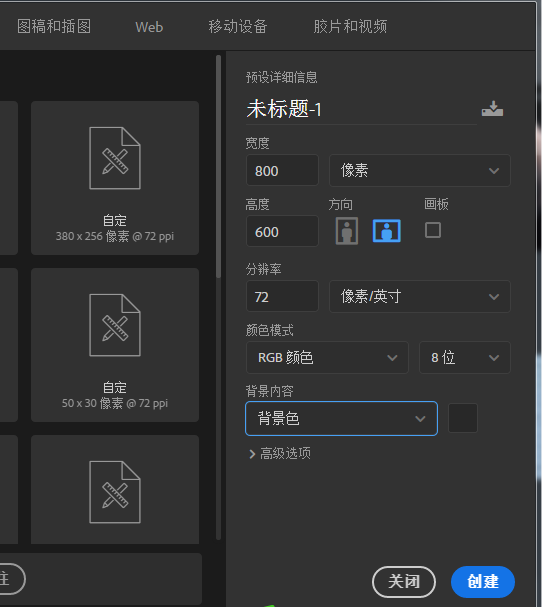Enable the 画板 artboard checkbox
Image resolution: width=542 pixels, height=607 pixels.
[x=432, y=230]
